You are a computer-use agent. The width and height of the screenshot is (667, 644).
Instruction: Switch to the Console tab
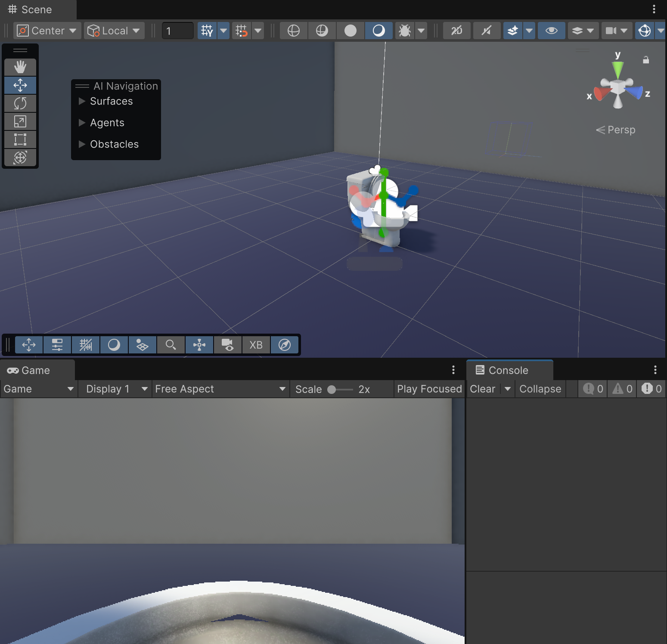[509, 370]
